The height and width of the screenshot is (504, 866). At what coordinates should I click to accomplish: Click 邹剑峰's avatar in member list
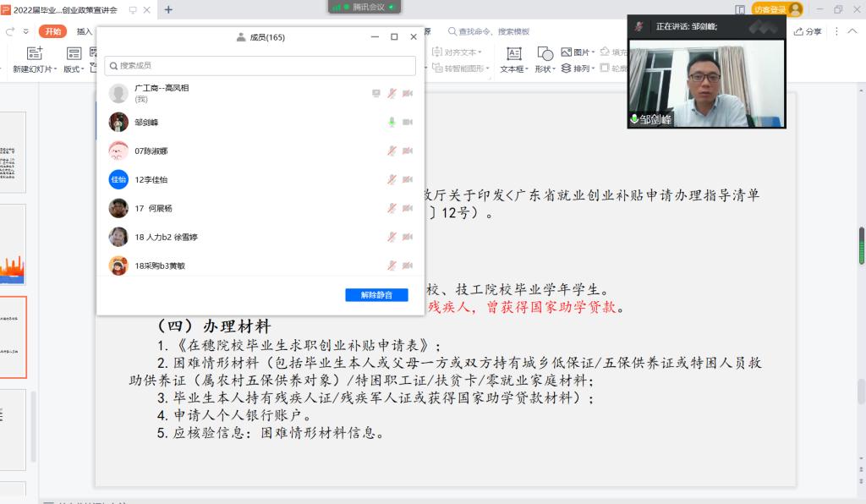pyautogui.click(x=118, y=123)
